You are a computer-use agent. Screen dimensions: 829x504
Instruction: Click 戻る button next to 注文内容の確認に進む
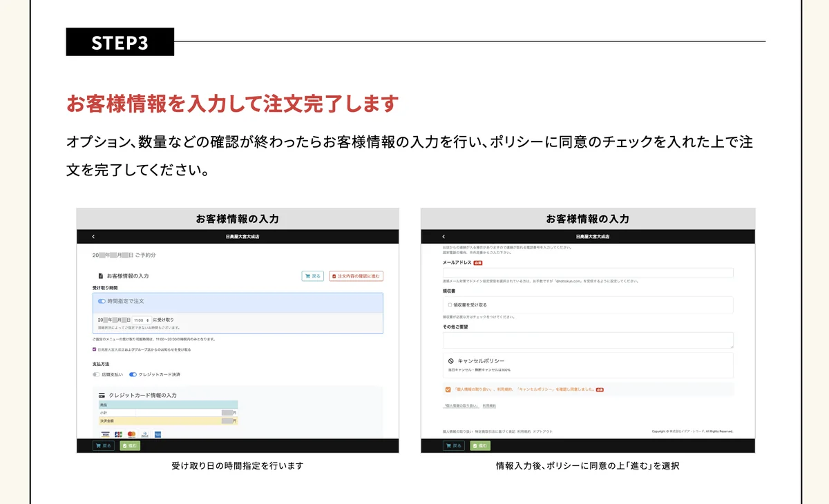coord(313,276)
